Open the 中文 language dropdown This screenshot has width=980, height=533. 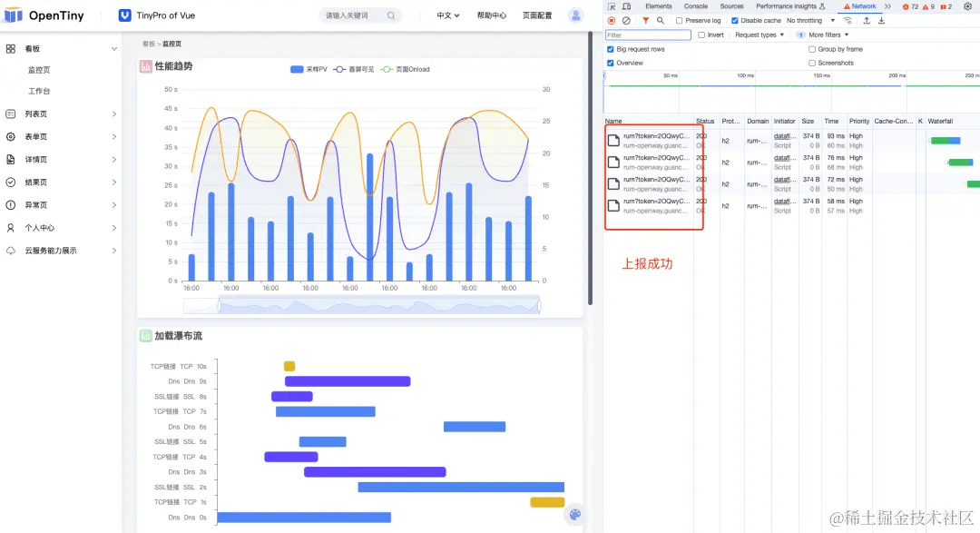(448, 15)
